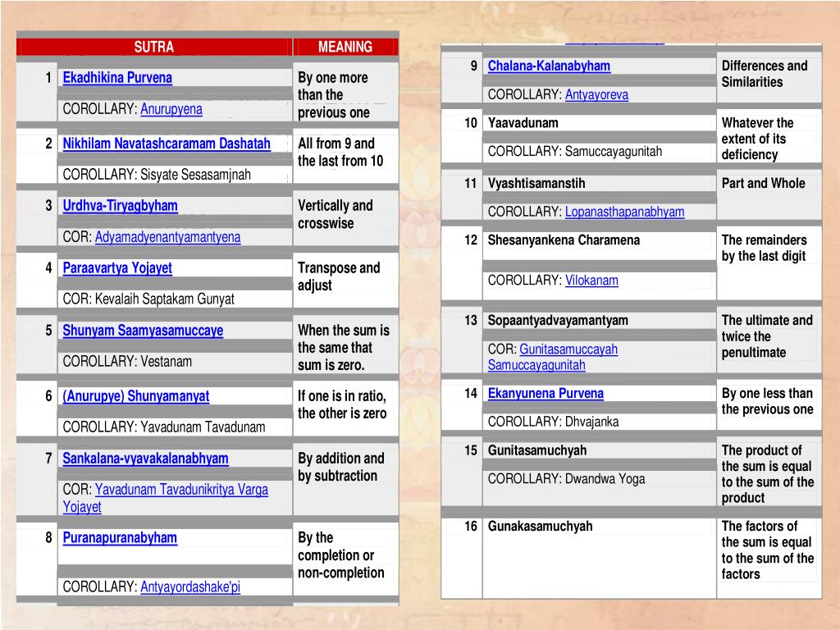Image resolution: width=840 pixels, height=630 pixels.
Task: Open the Ekanyunena Purvena link
Action: pyautogui.click(x=546, y=393)
